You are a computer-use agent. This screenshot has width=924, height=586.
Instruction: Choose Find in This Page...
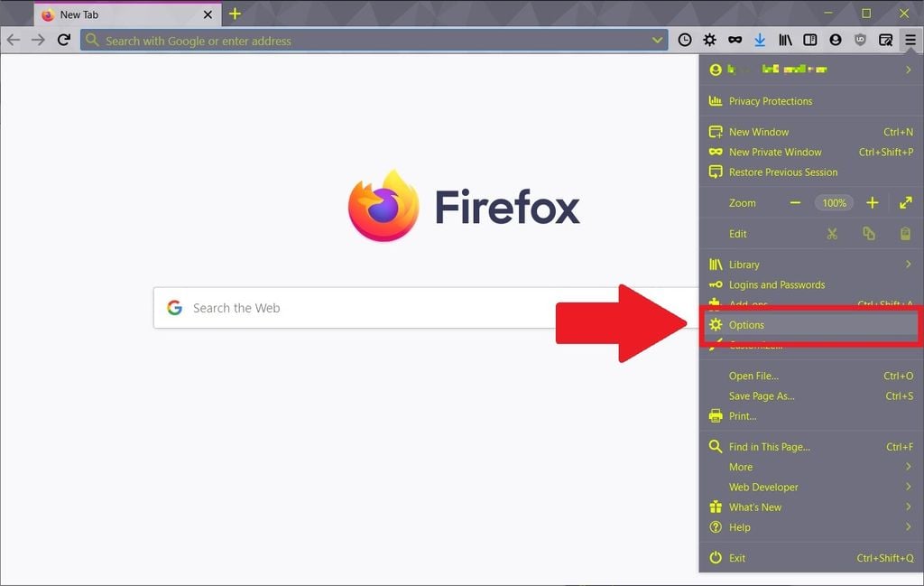click(x=811, y=447)
